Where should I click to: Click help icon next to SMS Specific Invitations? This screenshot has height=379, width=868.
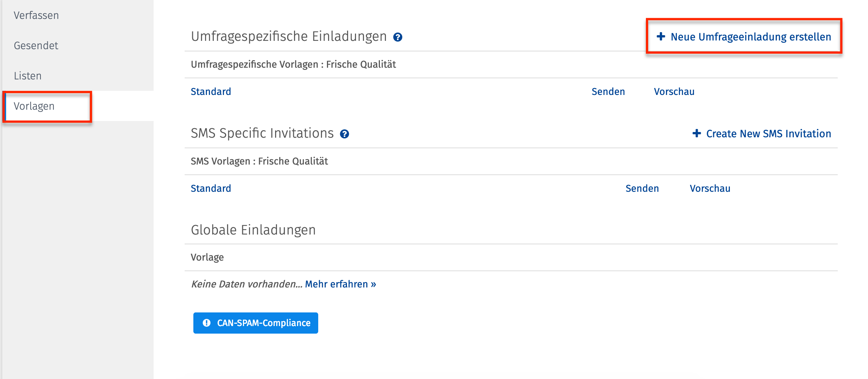pyautogui.click(x=344, y=134)
